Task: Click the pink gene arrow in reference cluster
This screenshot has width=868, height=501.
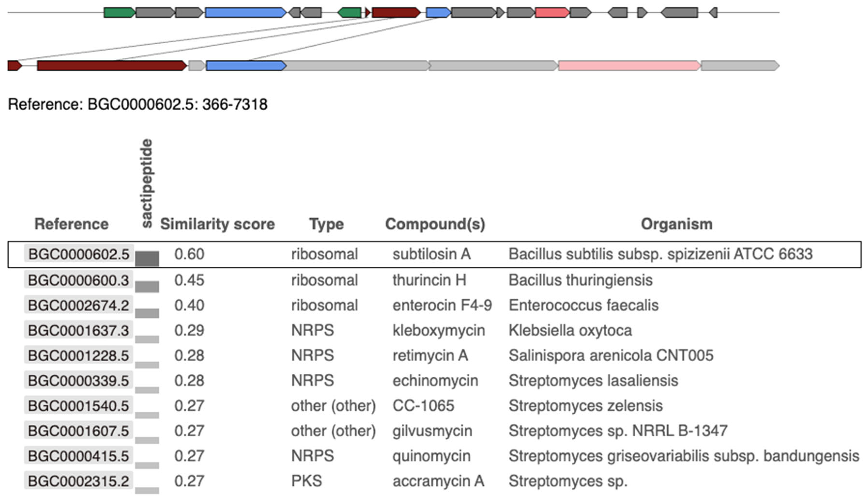Action: point(629,66)
